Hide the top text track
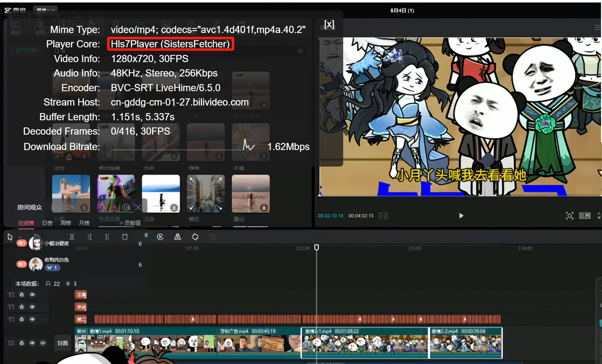 [x=32, y=295]
